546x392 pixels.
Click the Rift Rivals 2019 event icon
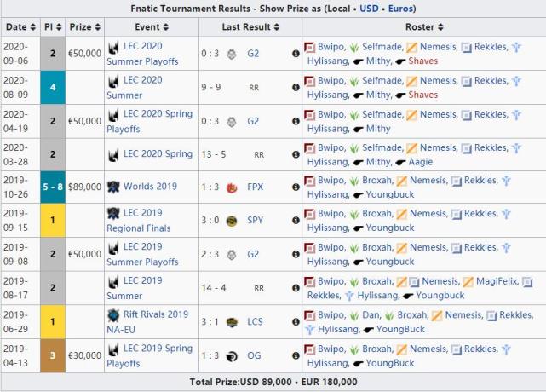point(113,315)
